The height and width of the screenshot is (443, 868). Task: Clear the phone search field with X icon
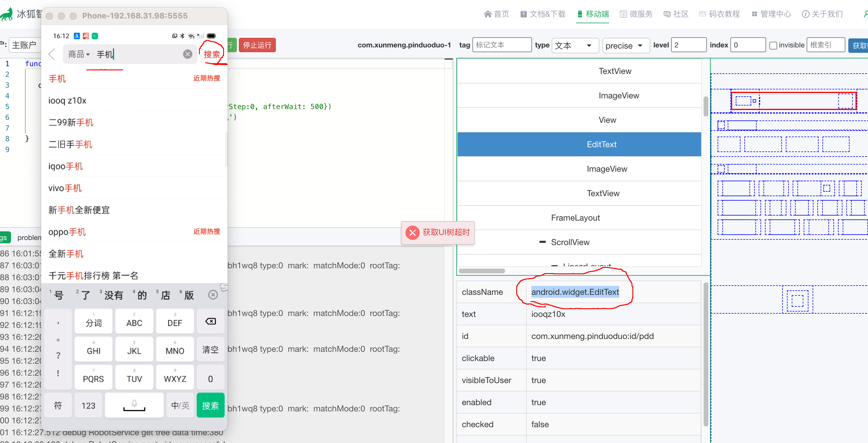click(188, 54)
